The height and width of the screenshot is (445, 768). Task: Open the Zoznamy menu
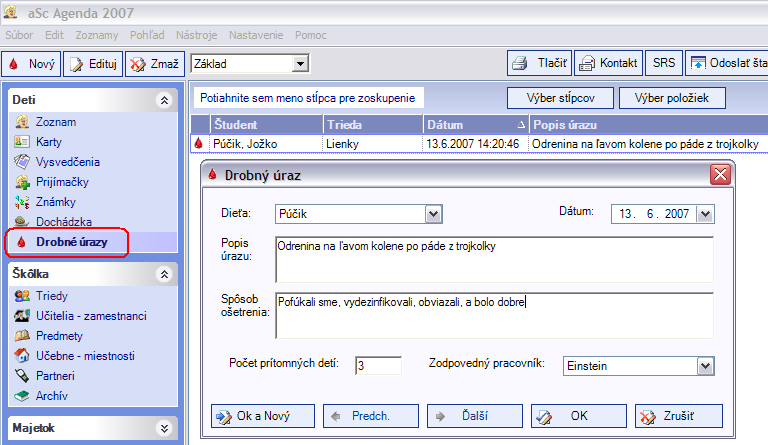[97, 35]
